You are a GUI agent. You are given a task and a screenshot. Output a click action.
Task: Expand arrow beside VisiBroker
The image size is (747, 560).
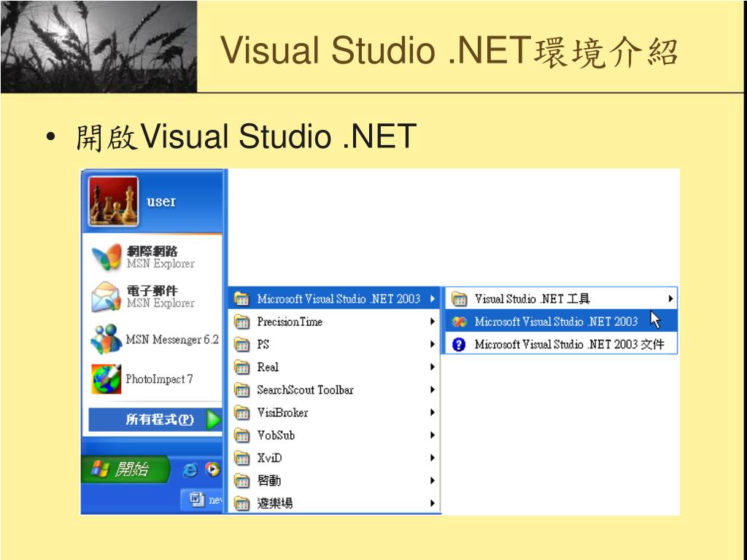(x=432, y=413)
